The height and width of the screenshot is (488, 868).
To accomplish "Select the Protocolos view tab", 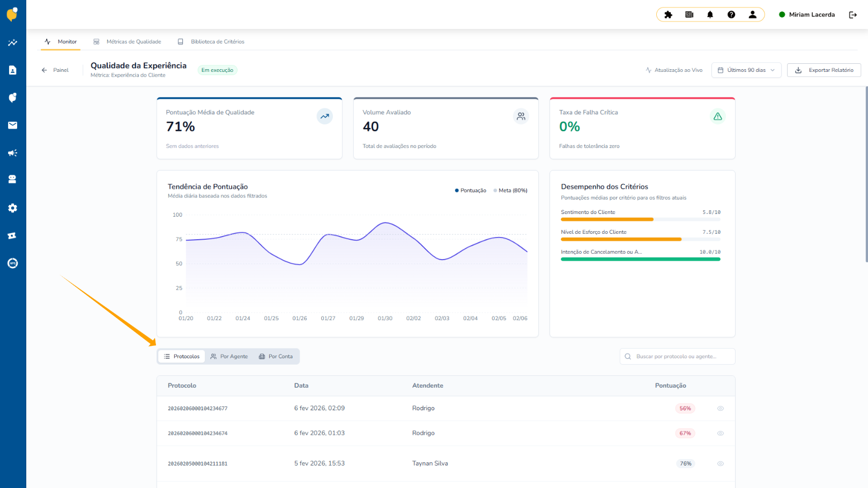I will click(182, 357).
